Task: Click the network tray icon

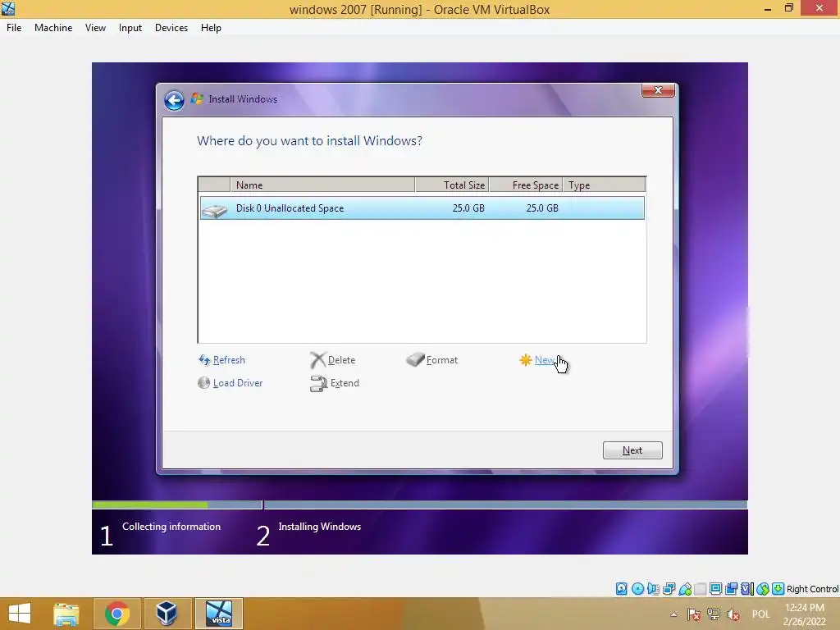Action: [714, 614]
